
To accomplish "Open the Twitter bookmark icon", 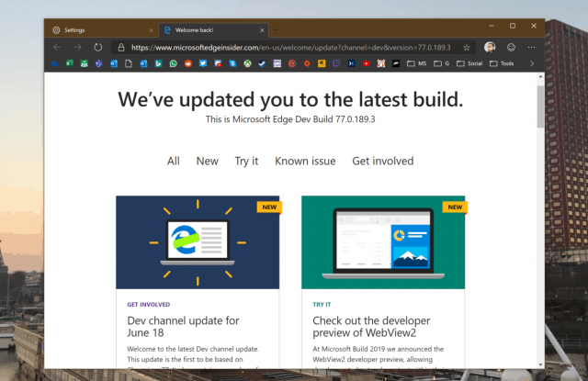I will [203, 63].
